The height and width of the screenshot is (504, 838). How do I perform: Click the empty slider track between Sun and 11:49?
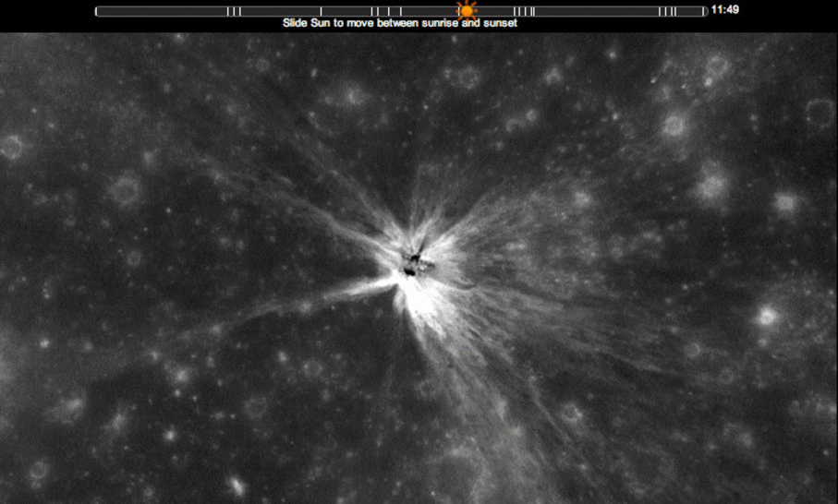click(601, 11)
